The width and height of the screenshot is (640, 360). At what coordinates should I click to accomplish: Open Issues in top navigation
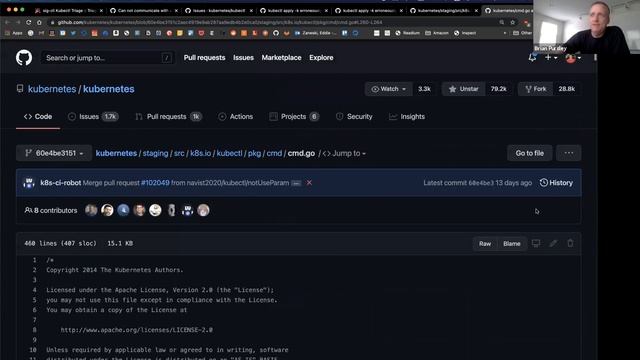[x=243, y=58]
